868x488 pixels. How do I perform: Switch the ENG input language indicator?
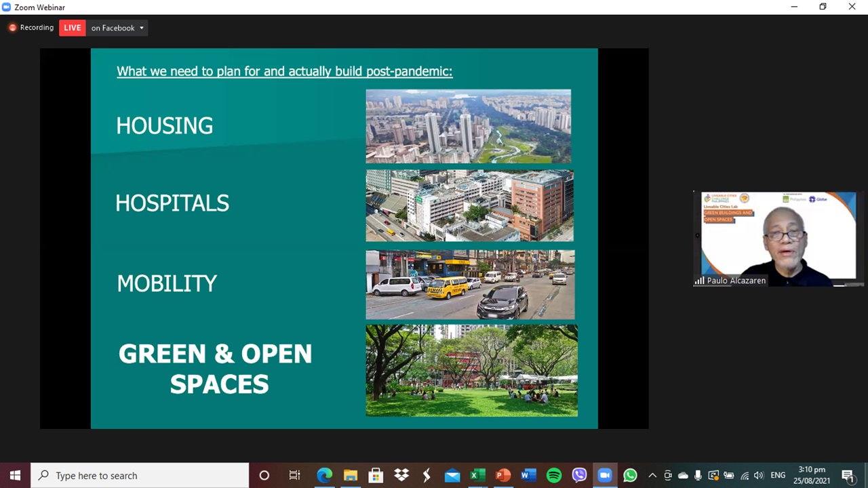click(x=778, y=475)
